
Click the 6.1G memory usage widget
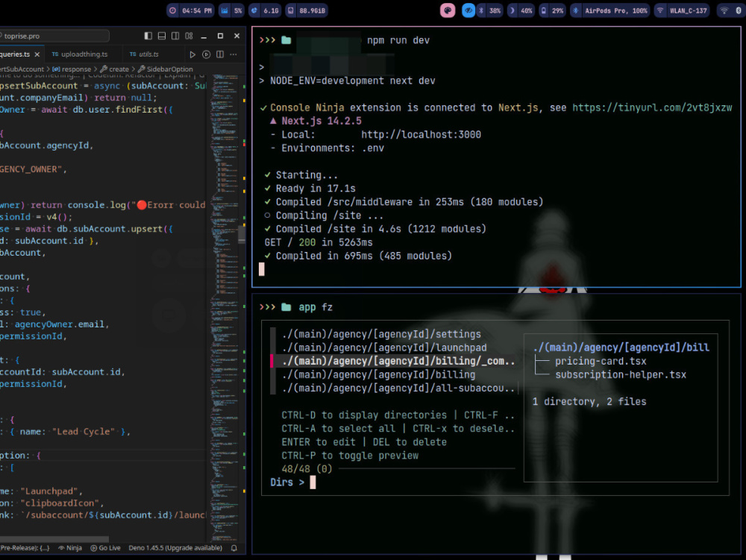pyautogui.click(x=265, y=10)
